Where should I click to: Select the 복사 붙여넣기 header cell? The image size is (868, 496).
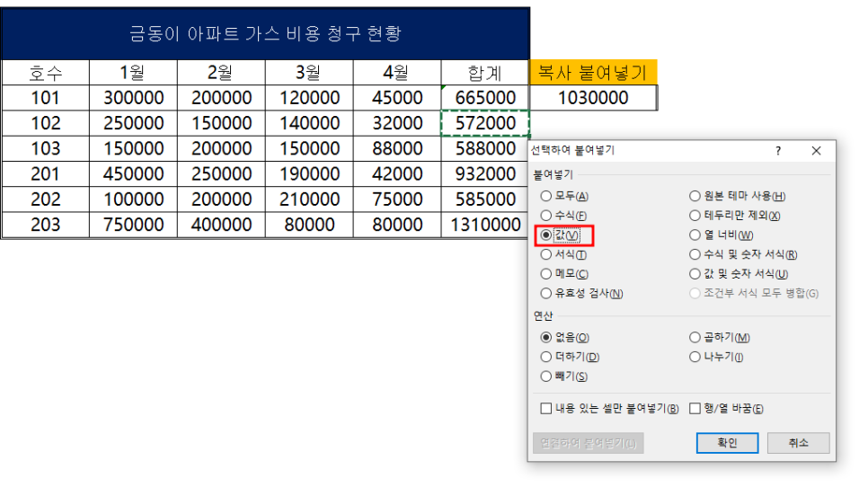(593, 73)
